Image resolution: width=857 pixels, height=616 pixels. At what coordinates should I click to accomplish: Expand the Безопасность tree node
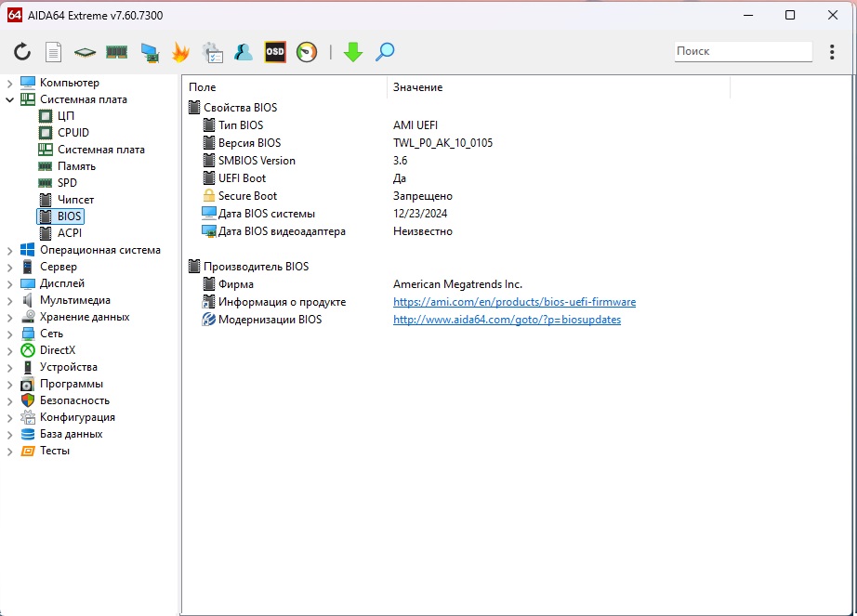point(10,400)
